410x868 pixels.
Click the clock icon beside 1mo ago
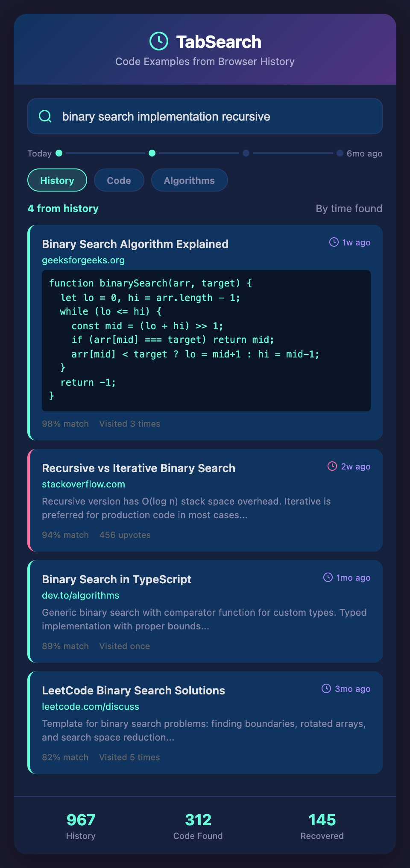point(328,578)
